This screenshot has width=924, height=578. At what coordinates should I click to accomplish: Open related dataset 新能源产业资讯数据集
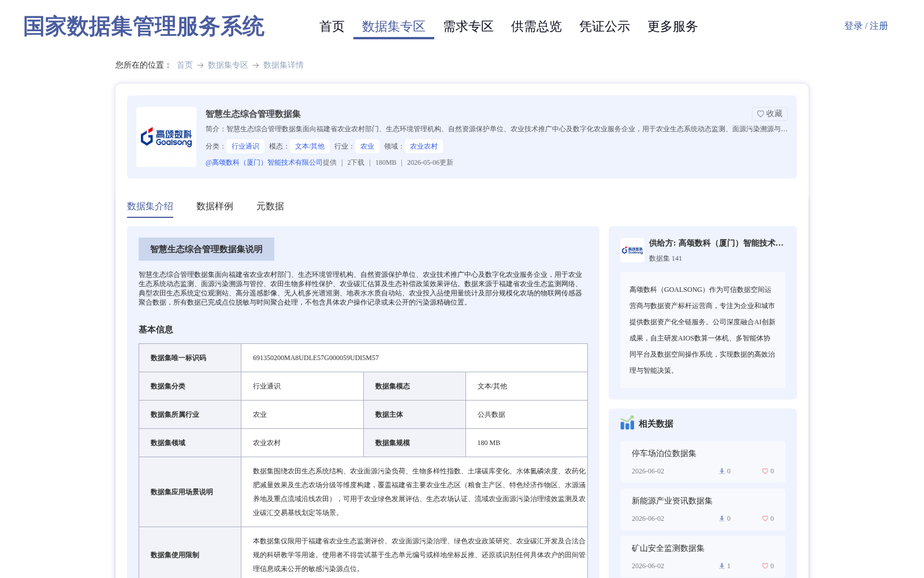pos(672,501)
